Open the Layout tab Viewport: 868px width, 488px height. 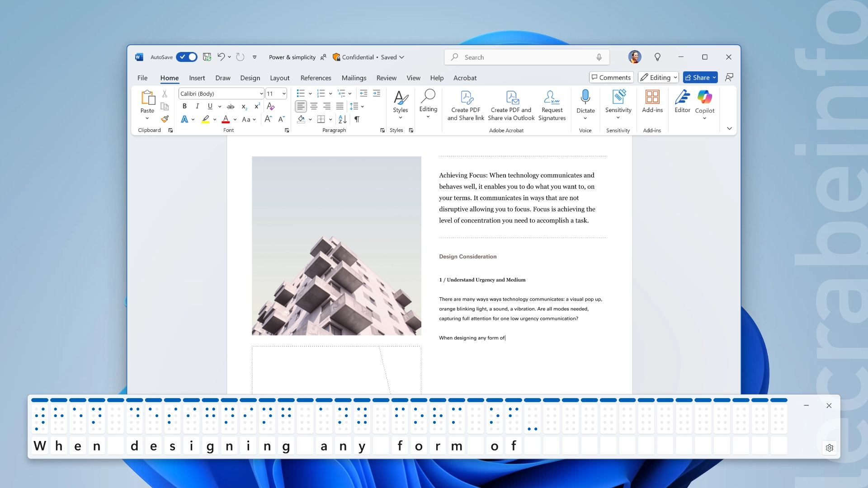coord(279,78)
